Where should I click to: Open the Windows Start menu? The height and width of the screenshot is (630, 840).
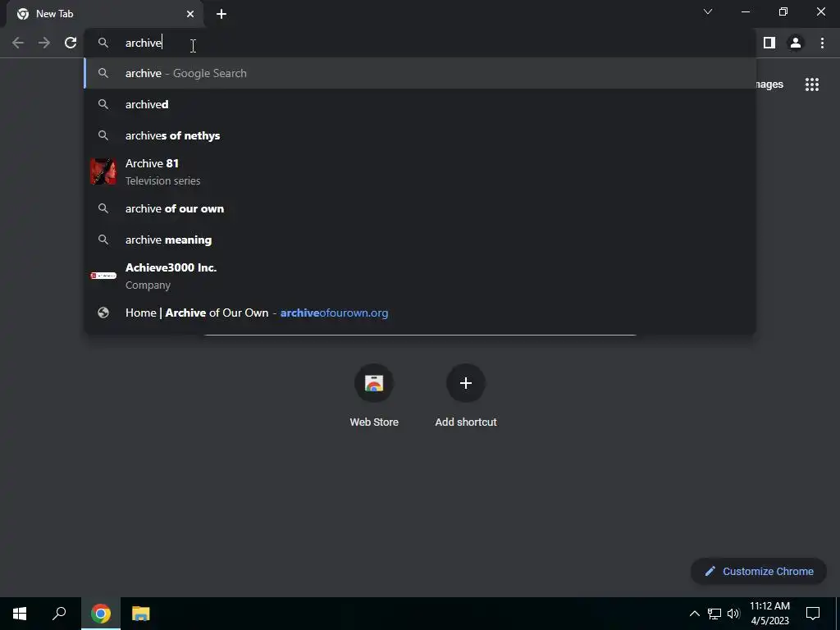(x=20, y=614)
